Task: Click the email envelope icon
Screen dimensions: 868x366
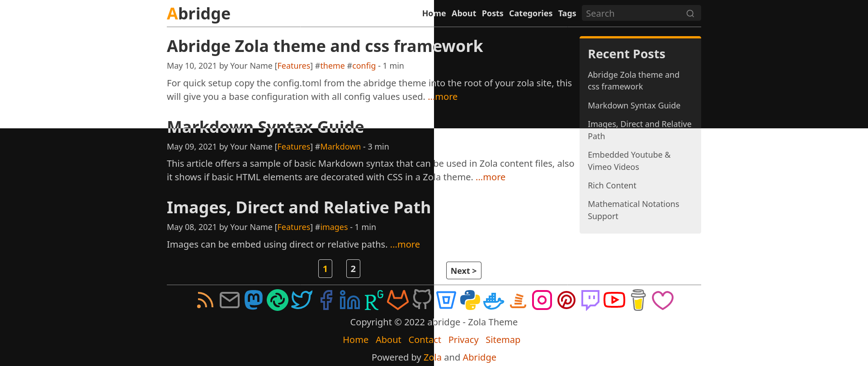Action: [x=230, y=300]
